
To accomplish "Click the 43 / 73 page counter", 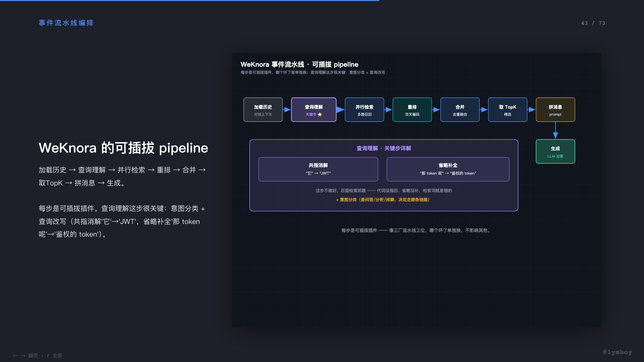I will click(x=593, y=23).
